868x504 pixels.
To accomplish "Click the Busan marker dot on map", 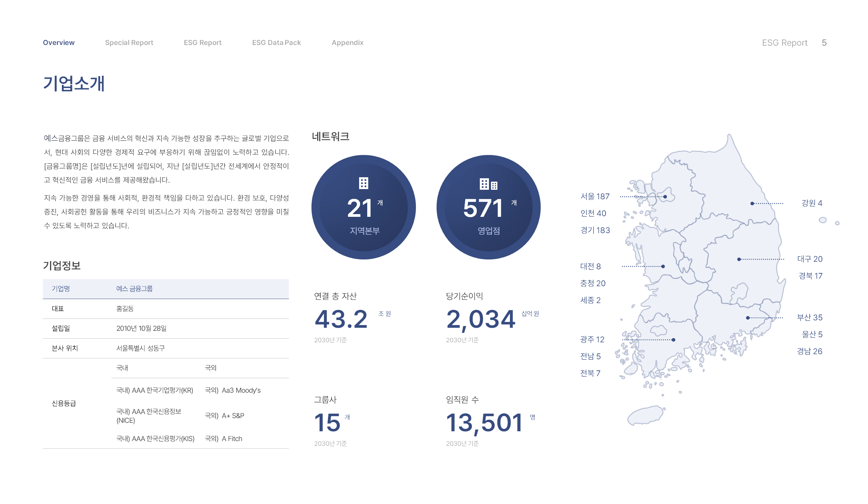I will click(747, 318).
